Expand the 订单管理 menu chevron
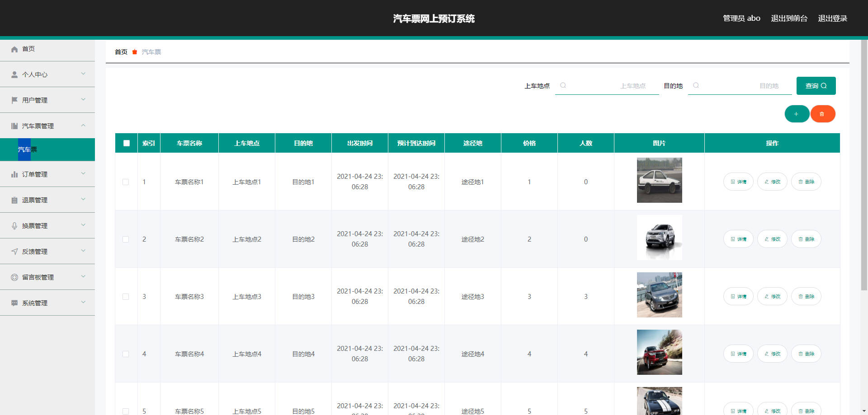Image resolution: width=868 pixels, height=415 pixels. 83,173
